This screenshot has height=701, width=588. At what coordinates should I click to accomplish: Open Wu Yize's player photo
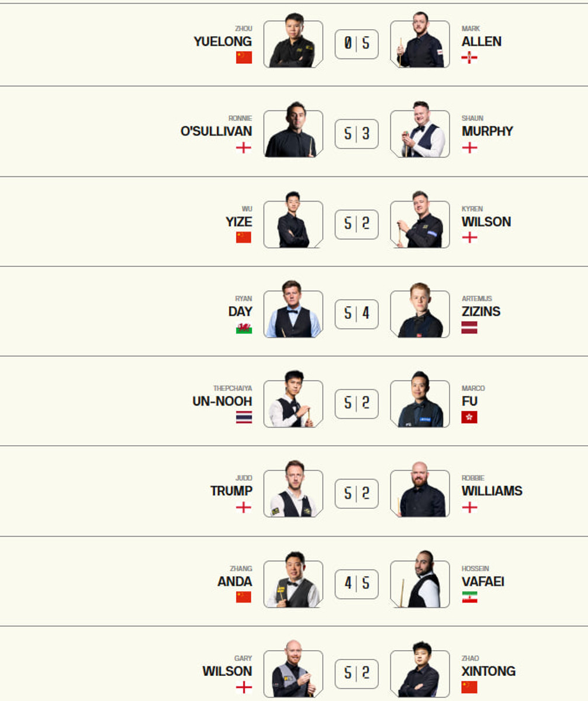293,224
